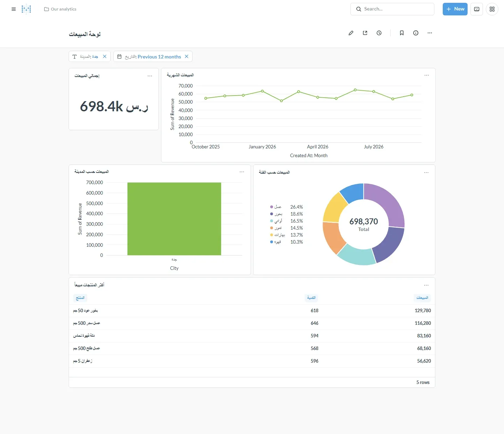The image size is (504, 434).
Task: Open the المبيعات الشهرية card's ellipsis menu
Action: coord(427,75)
